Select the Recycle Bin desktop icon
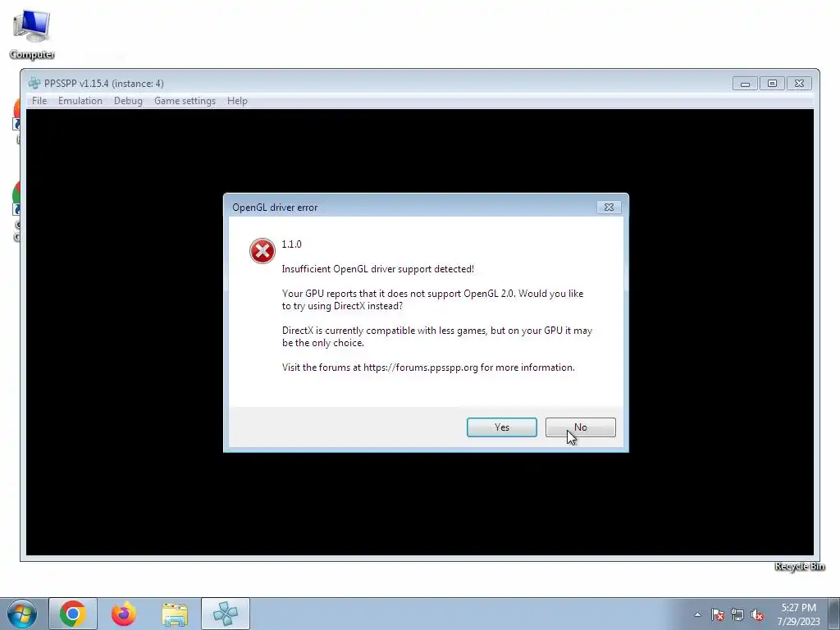840x630 pixels. point(799,566)
